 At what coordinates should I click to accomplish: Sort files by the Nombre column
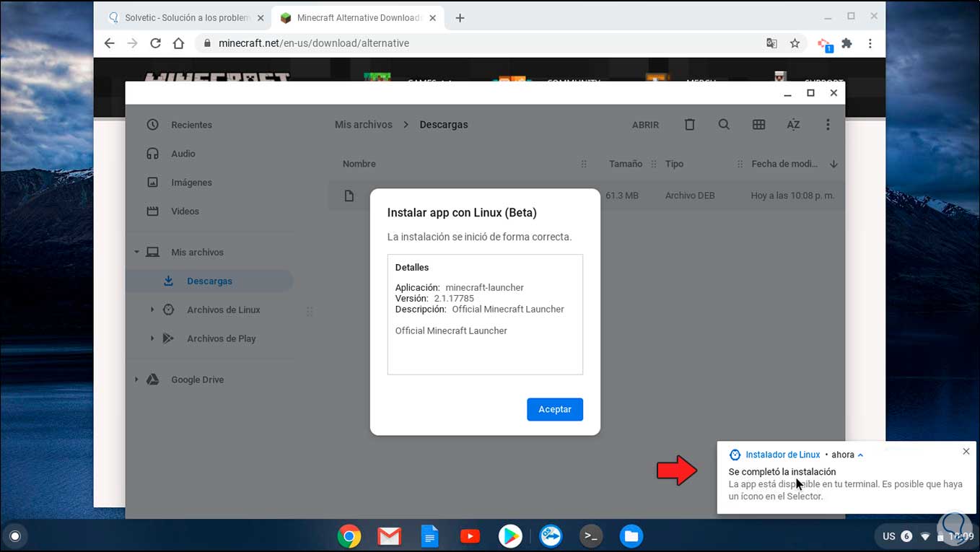[x=359, y=164]
